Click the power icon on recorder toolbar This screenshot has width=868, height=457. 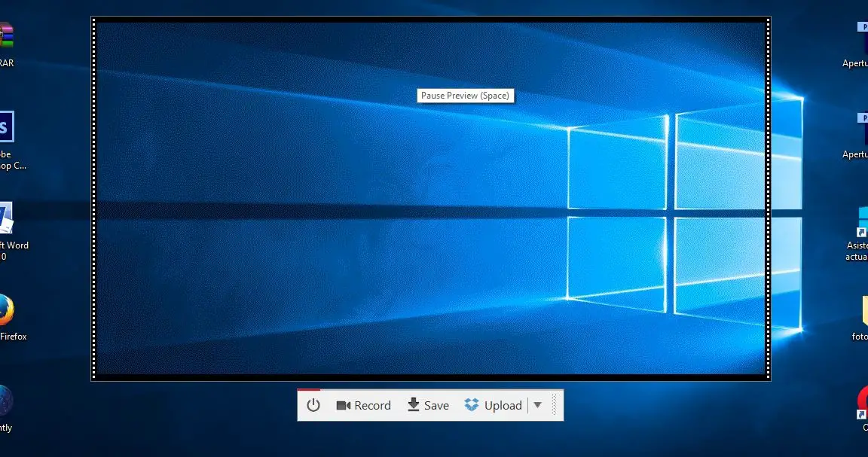(313, 406)
